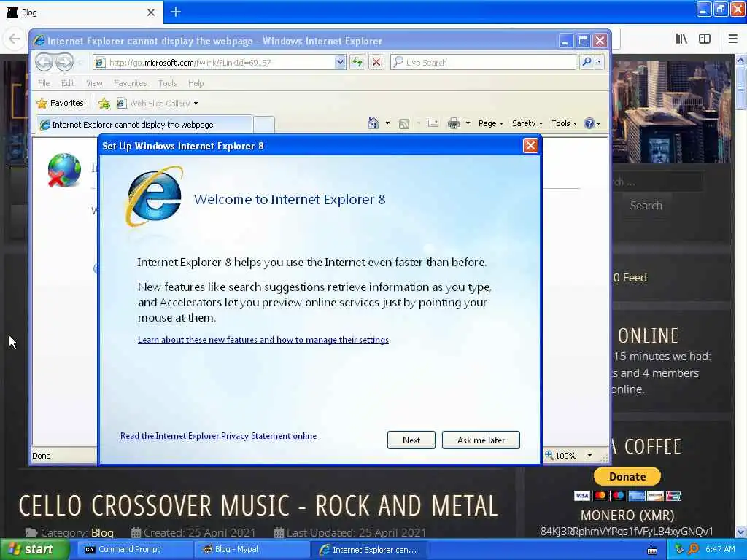Expand the Print dropdown arrow
The image size is (747, 560).
(x=468, y=123)
